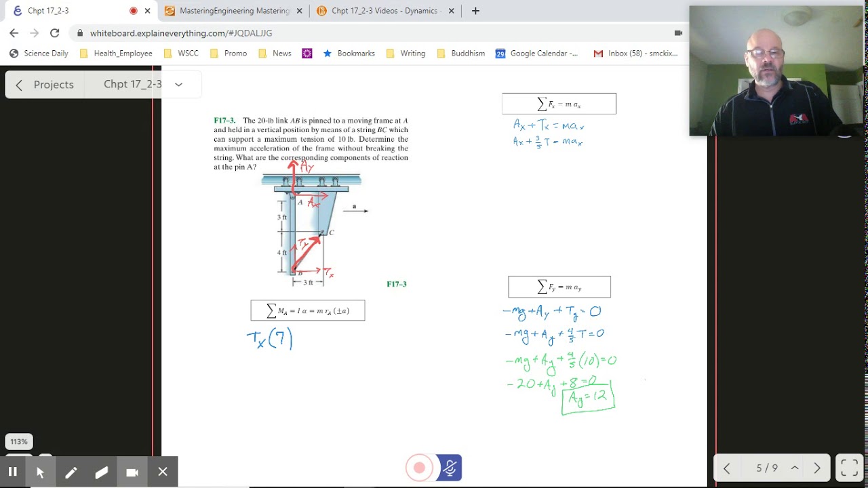868x488 pixels.
Task: Pause the recording in the bottom toolbar
Action: (x=12, y=472)
